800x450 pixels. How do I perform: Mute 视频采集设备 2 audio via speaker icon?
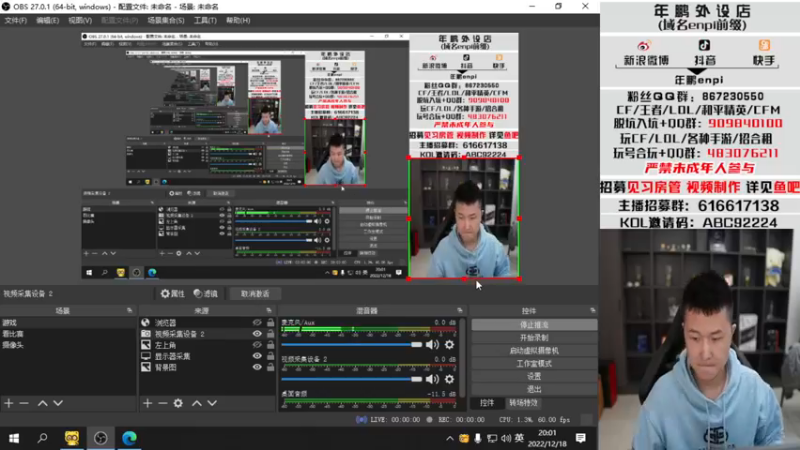432,379
